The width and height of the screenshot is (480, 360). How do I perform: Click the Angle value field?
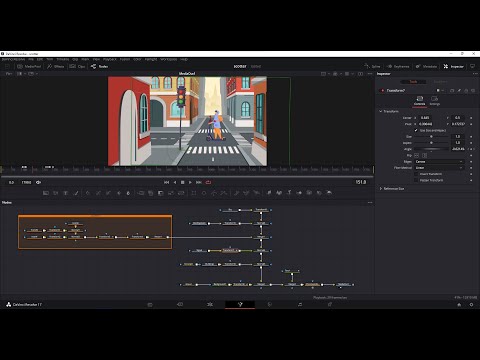point(458,149)
